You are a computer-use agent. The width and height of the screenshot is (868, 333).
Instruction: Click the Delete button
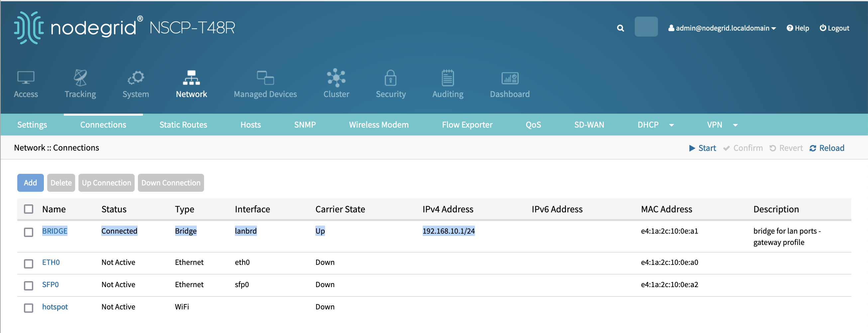[x=61, y=183]
